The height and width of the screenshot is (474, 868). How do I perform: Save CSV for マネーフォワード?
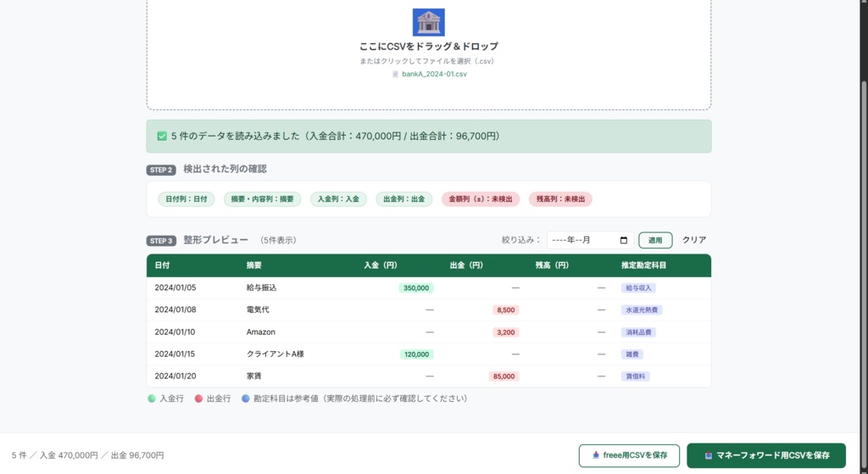(766, 455)
